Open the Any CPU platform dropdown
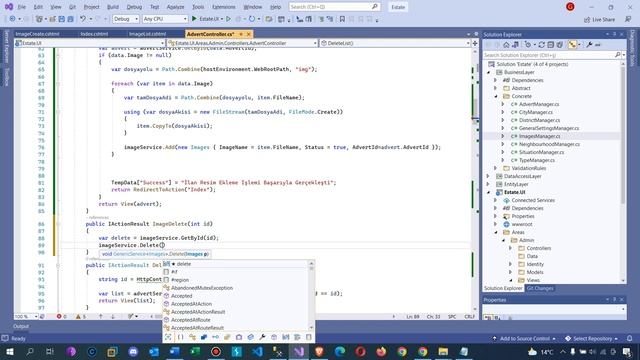Screen dimensions: 640x360 (165, 19)
